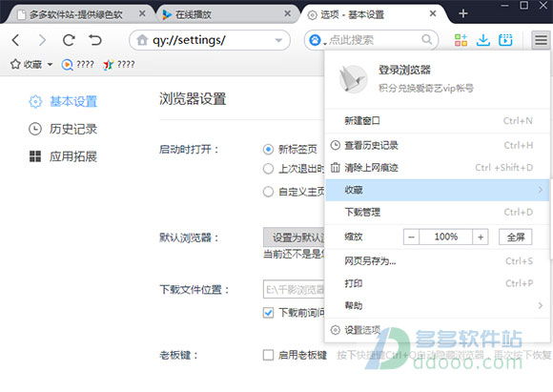Select the 新标签页 startup radio option

click(268, 150)
